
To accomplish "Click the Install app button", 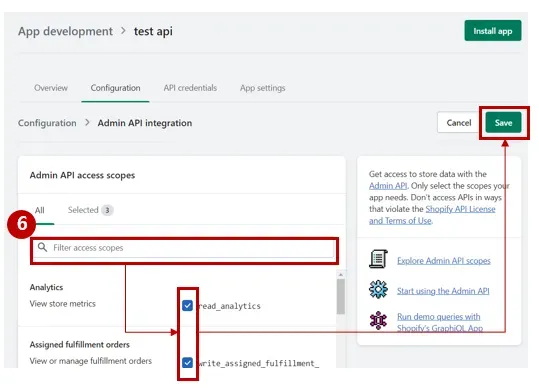I will [492, 31].
